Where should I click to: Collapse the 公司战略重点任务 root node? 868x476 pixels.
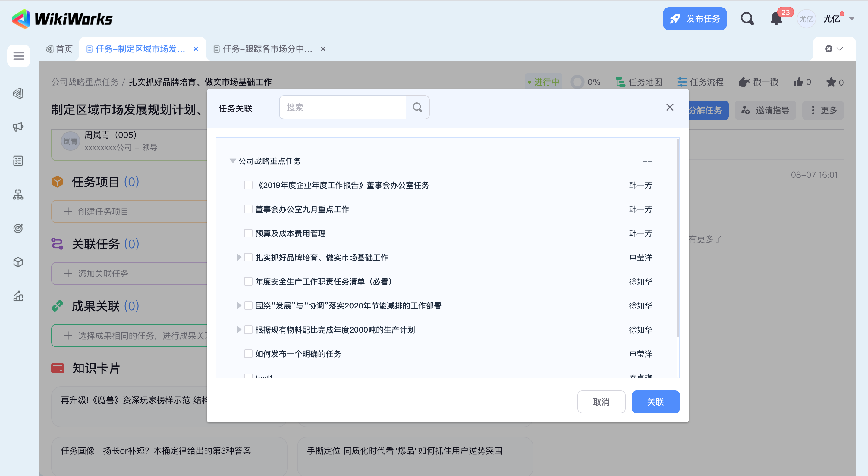pyautogui.click(x=232, y=161)
